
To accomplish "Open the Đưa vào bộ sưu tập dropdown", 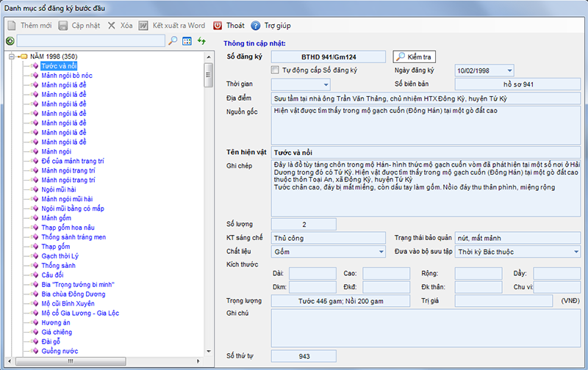I will (x=576, y=252).
